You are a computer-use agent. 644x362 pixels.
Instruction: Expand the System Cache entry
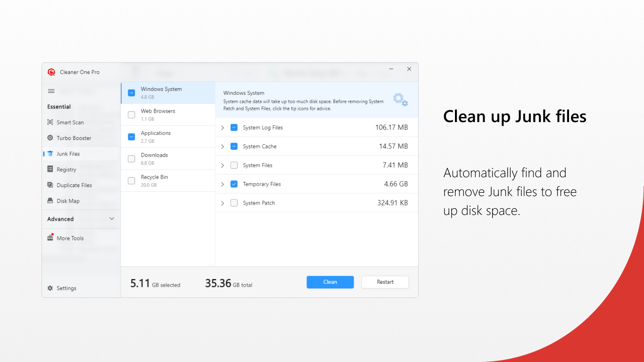[x=222, y=146]
